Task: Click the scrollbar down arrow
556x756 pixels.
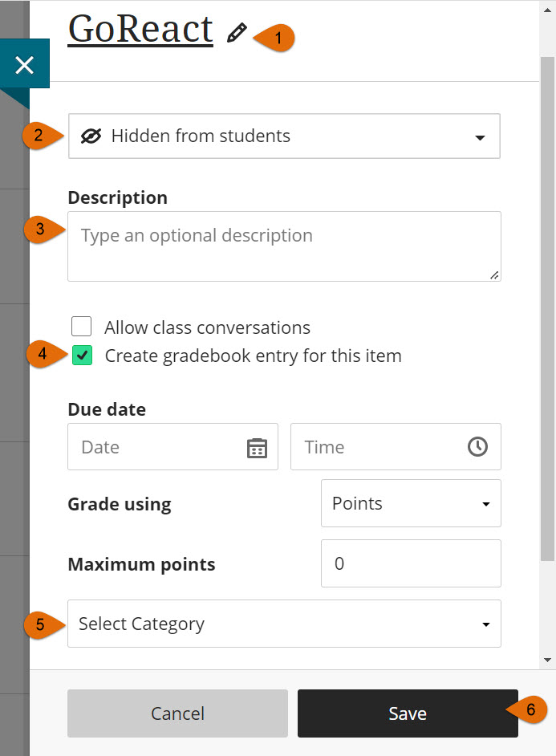Action: [x=547, y=660]
